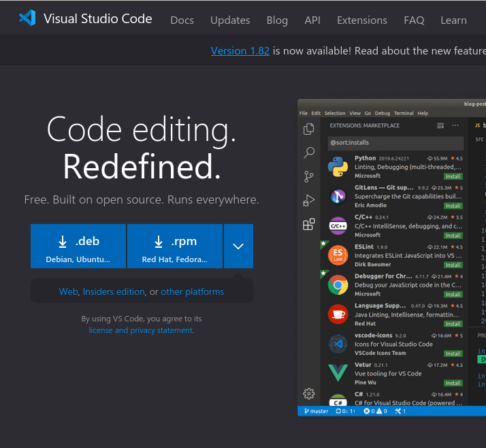Open the Extensions blocks icon in activity bar

point(309,224)
